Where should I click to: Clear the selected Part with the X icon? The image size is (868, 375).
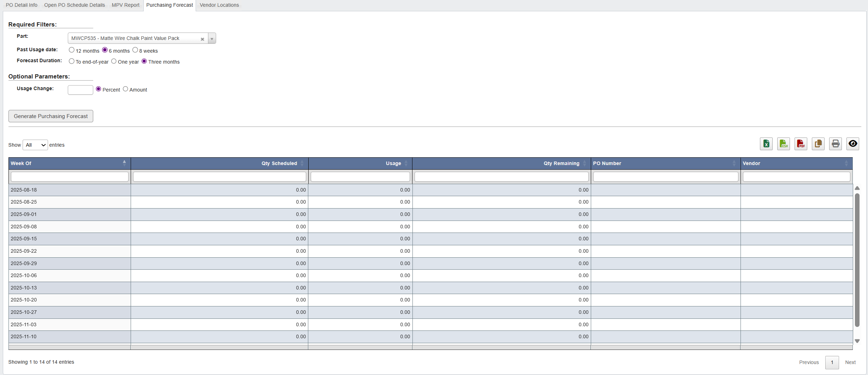tap(202, 39)
